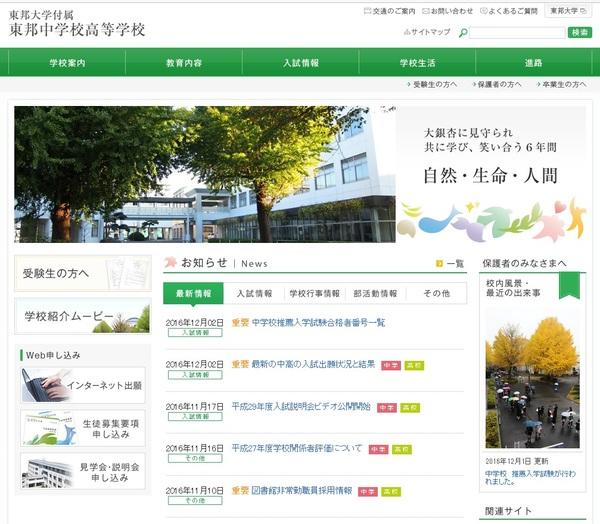Expand the 入試情報 navigation menu

300,63
